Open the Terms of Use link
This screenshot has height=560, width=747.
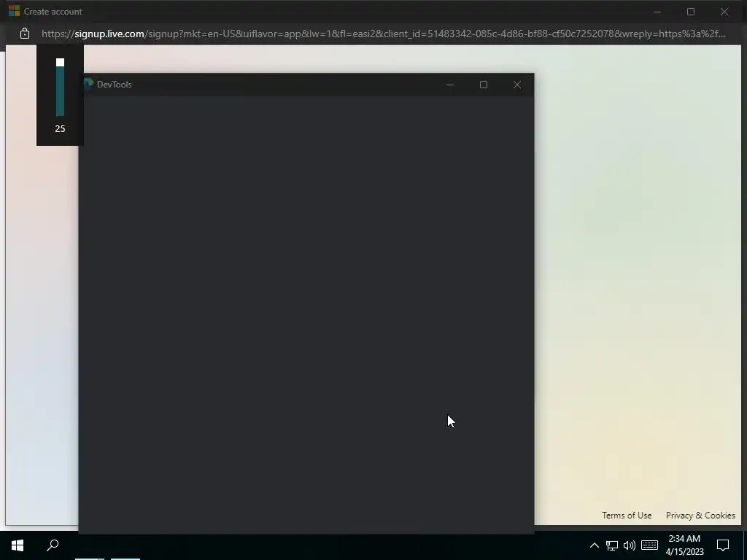pyautogui.click(x=627, y=516)
